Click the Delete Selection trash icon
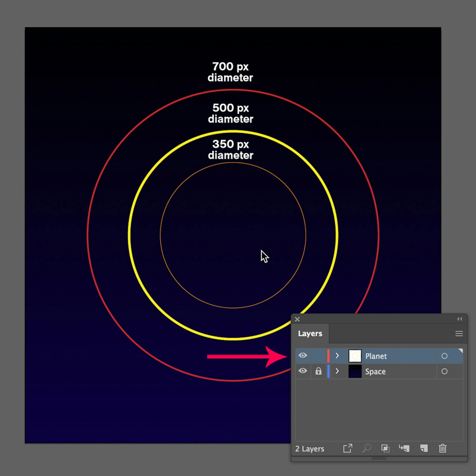The image size is (476, 476). pos(443,449)
